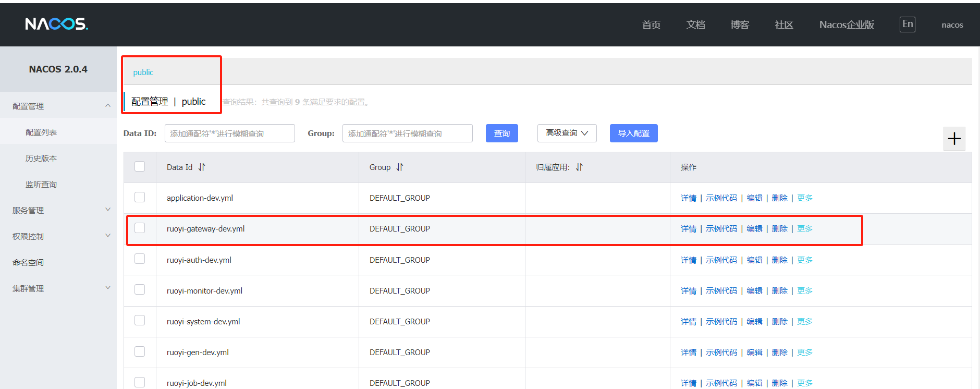Check the ruoyi-job-dev.yml row checkbox
The width and height of the screenshot is (980, 389).
140,382
